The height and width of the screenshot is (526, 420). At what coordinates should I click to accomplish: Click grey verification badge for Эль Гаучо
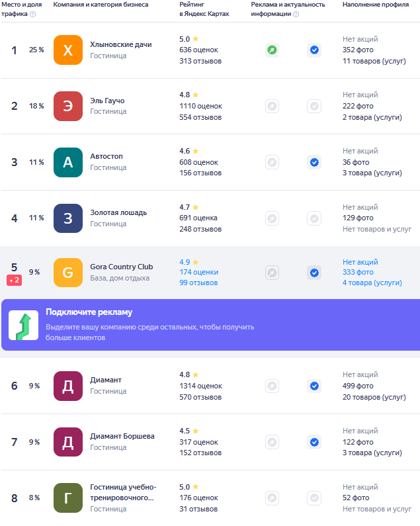pos(314,107)
